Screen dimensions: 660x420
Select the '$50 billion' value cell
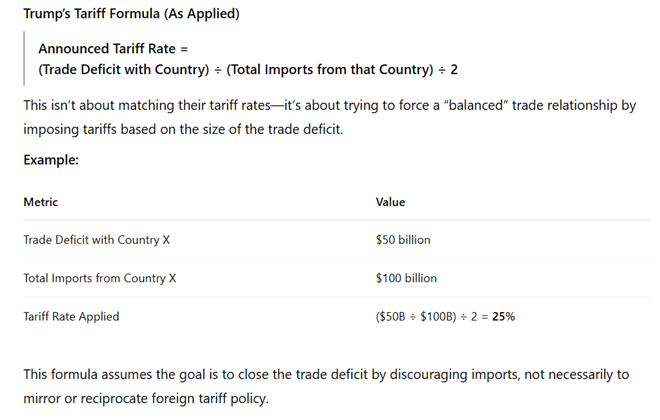point(403,240)
